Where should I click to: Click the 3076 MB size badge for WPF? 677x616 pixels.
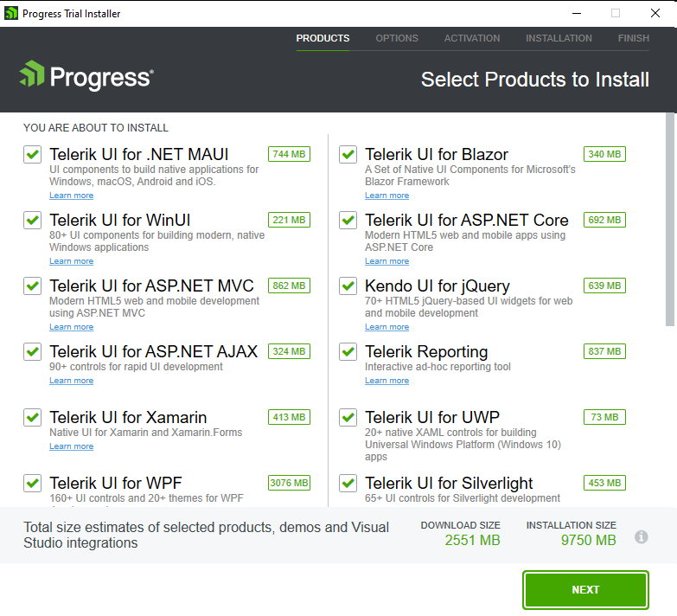click(289, 483)
